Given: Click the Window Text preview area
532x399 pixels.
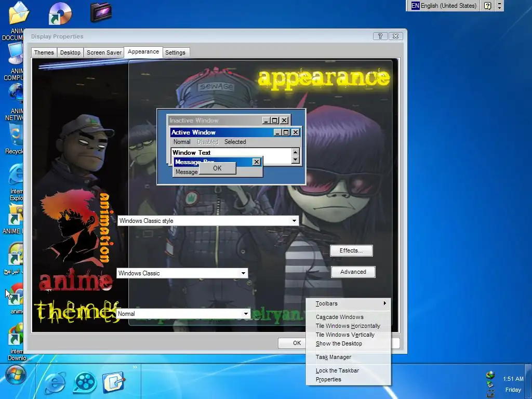Looking at the screenshot, I should click(x=232, y=153).
